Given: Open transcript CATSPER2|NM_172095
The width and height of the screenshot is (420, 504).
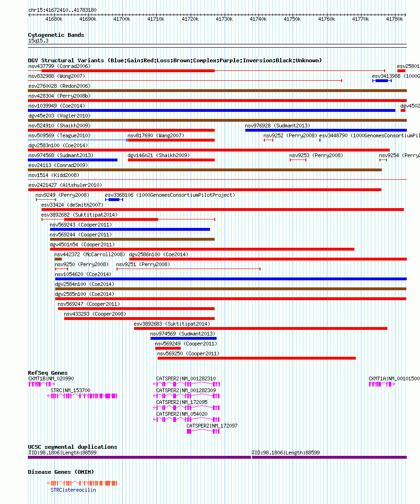Looking at the screenshot, I should [x=182, y=402].
